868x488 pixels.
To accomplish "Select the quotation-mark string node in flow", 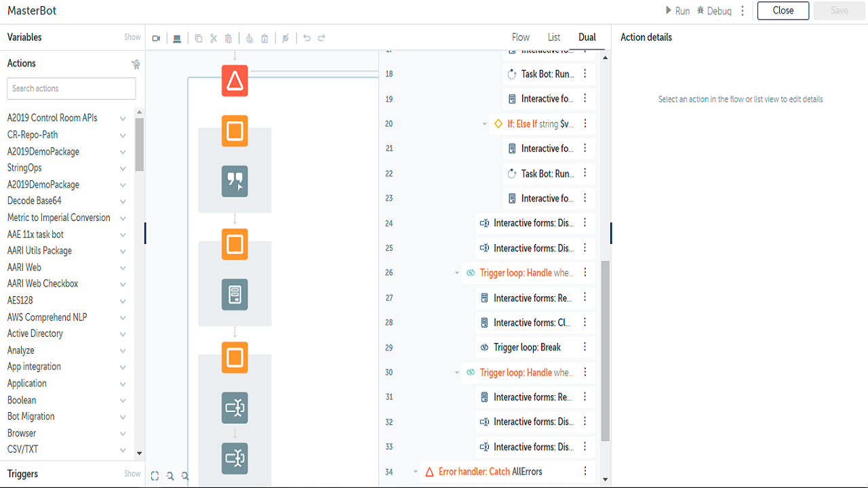I will click(x=235, y=182).
